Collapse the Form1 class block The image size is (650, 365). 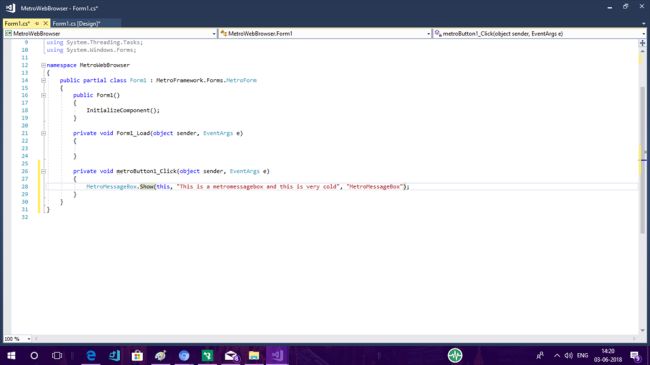(43, 80)
